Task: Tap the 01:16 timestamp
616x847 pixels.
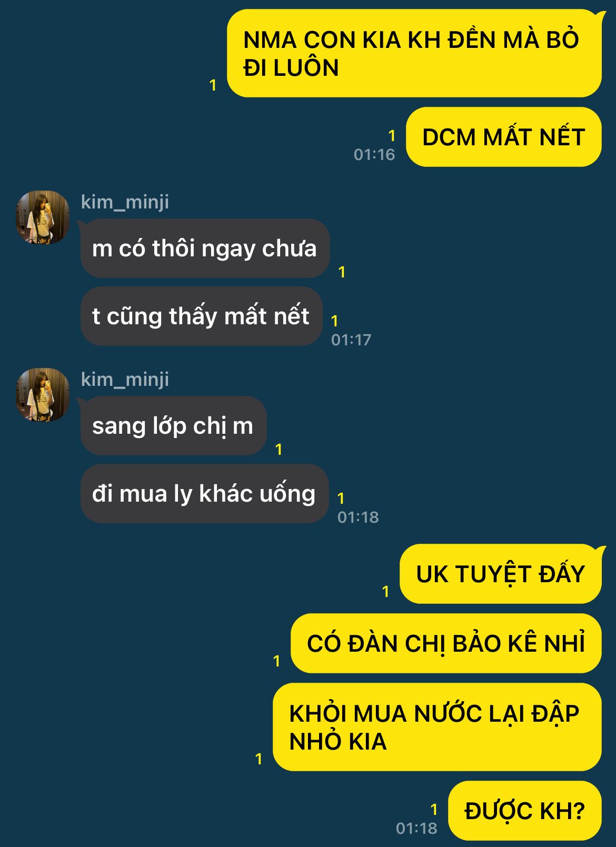Action: 374,154
